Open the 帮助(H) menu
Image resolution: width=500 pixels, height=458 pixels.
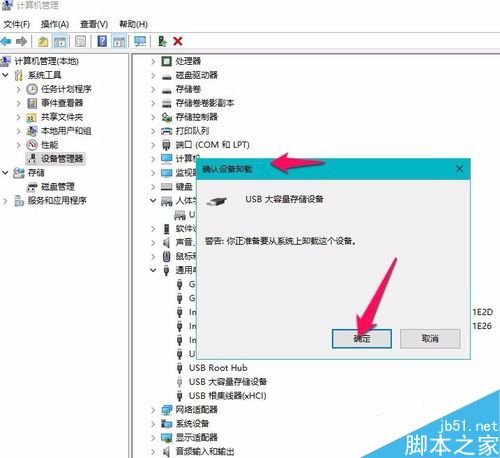(134, 24)
